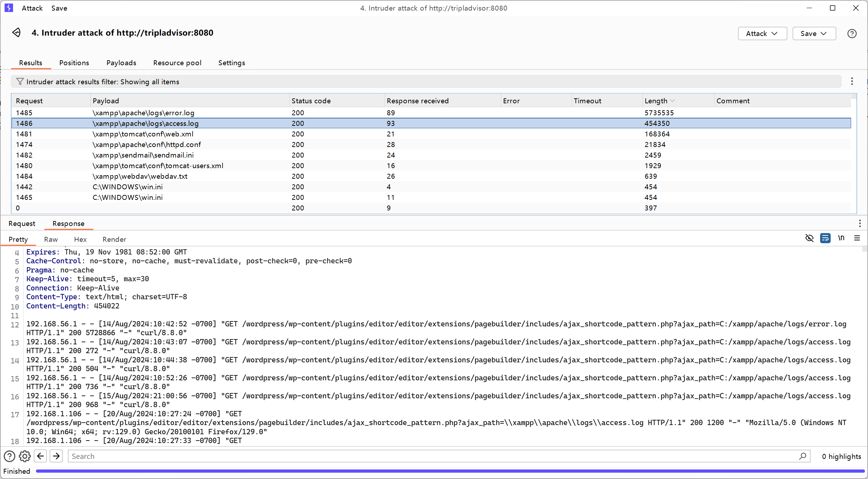Screen dimensions: 868x479
Task: Click the 0 highlights label
Action: [x=841, y=456]
